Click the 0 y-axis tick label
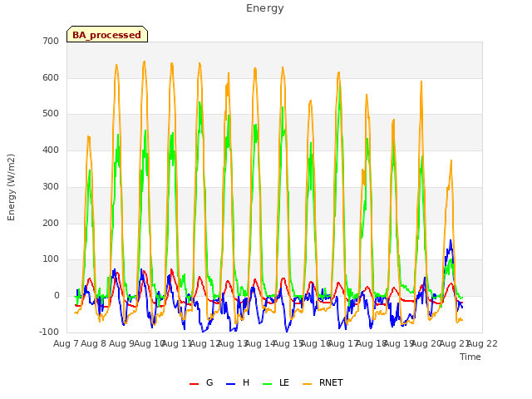This screenshot has width=532, height=399. [57, 296]
